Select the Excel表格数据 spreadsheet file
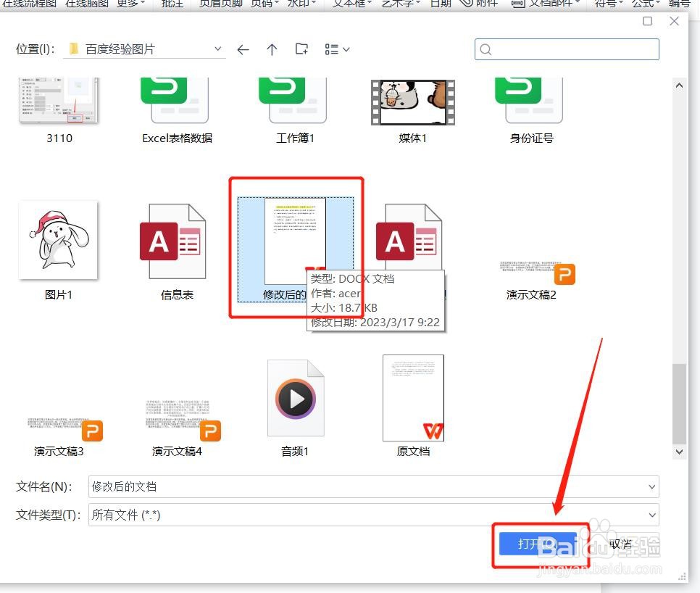 click(178, 111)
